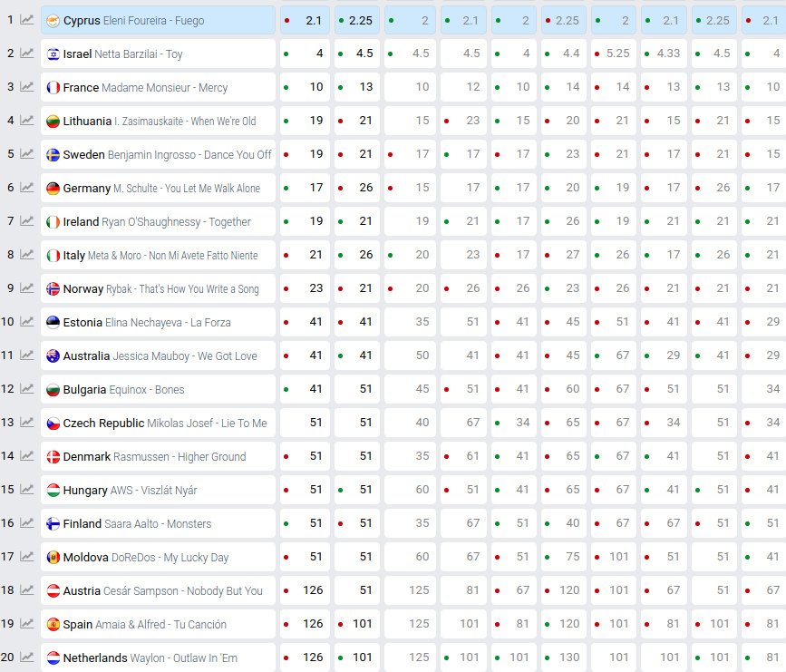Click the Moldova flag icon
The width and height of the screenshot is (786, 672).
pos(53,558)
